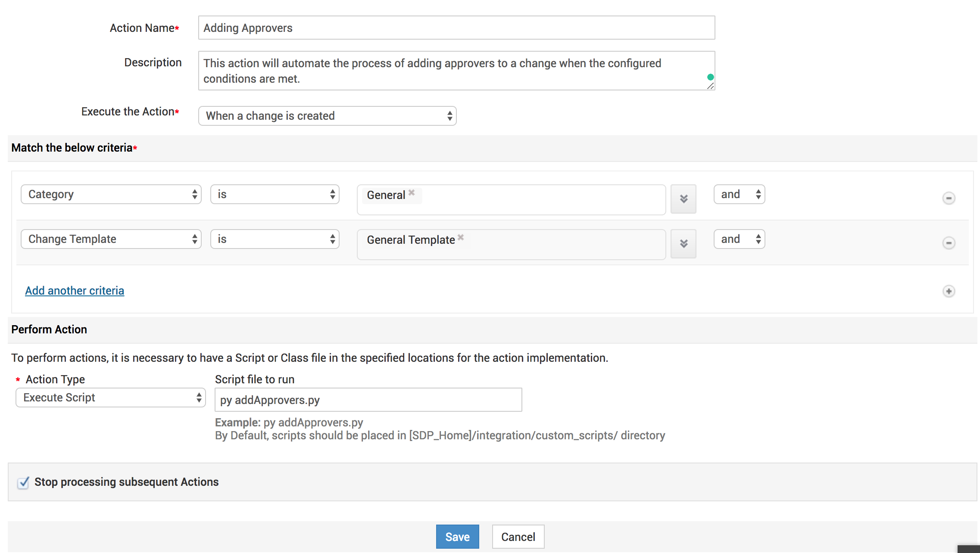Remove the Change Template criteria row
980x553 pixels.
click(949, 243)
